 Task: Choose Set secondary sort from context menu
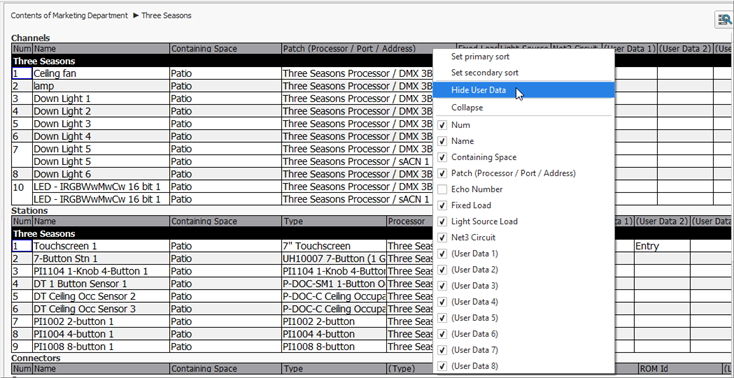(x=484, y=73)
